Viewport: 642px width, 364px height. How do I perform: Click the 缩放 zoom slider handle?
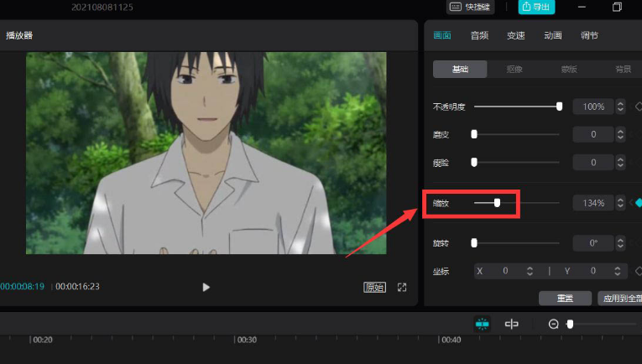click(497, 202)
